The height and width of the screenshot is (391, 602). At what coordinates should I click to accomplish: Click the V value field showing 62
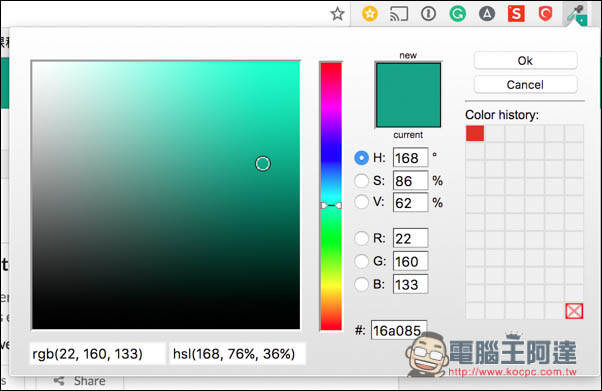410,202
